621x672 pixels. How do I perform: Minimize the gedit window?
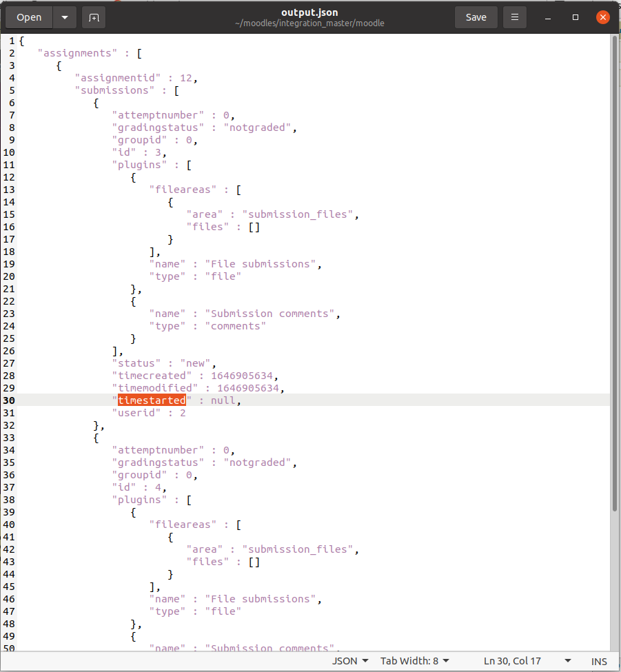(548, 17)
